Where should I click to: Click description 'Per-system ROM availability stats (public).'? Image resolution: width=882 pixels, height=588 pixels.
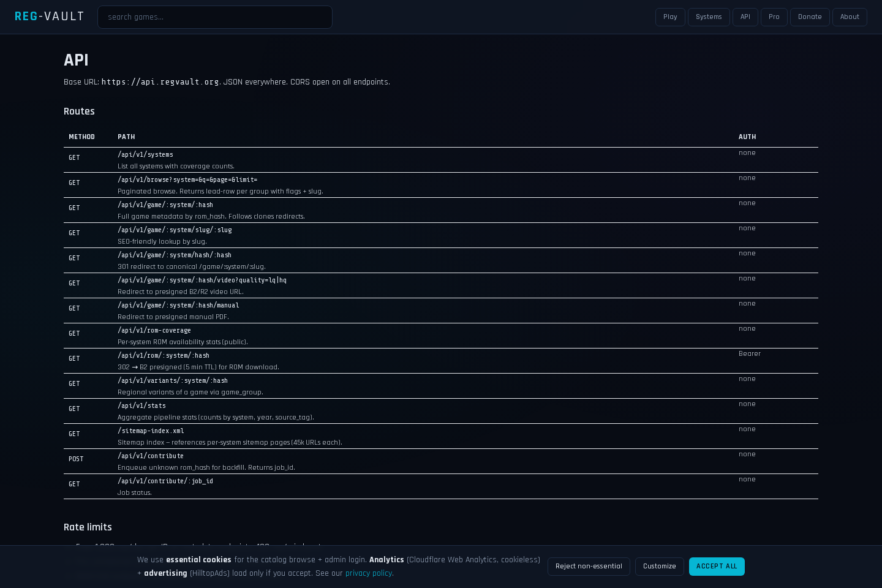coord(183,342)
